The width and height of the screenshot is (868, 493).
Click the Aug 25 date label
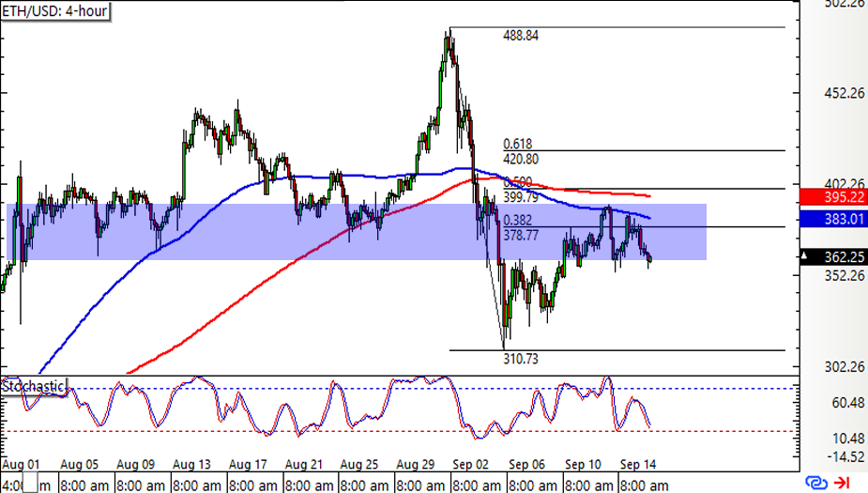point(359,464)
